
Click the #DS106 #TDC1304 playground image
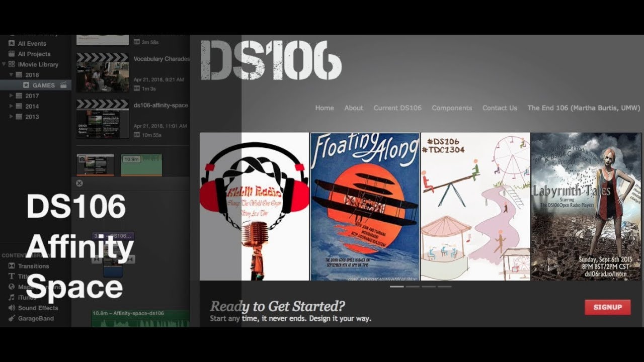point(475,207)
